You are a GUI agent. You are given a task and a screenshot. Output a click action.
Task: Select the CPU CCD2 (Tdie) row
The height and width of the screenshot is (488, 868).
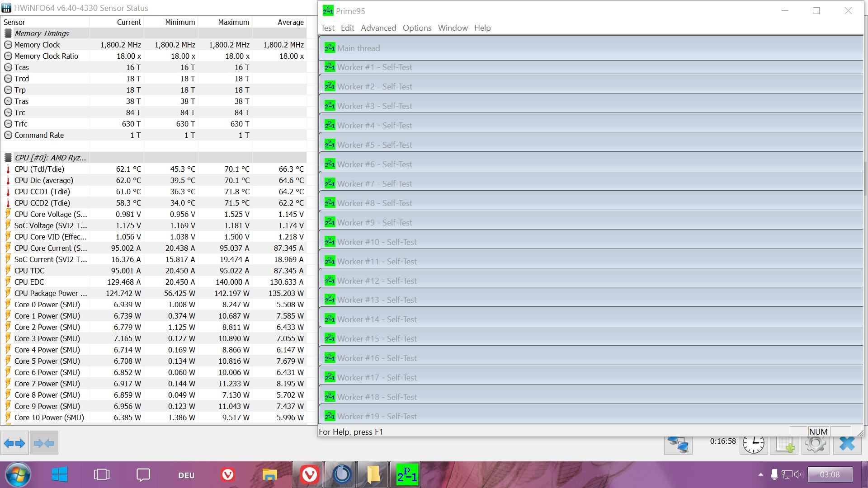tap(154, 203)
